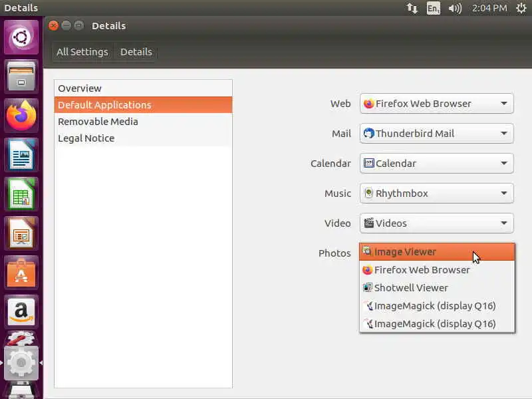Click the System Settings gear in the dock
Viewport: 532px width, 399px height.
coord(21,362)
